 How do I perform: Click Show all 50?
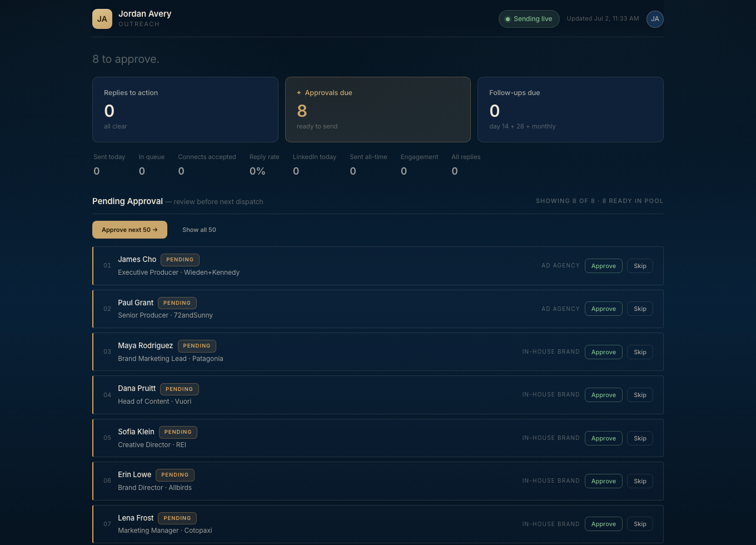(x=199, y=230)
